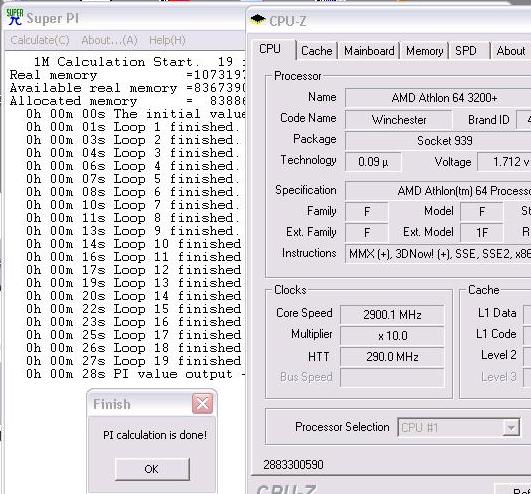
Task: Click the Voltage value 1.712 v
Action: point(504,162)
